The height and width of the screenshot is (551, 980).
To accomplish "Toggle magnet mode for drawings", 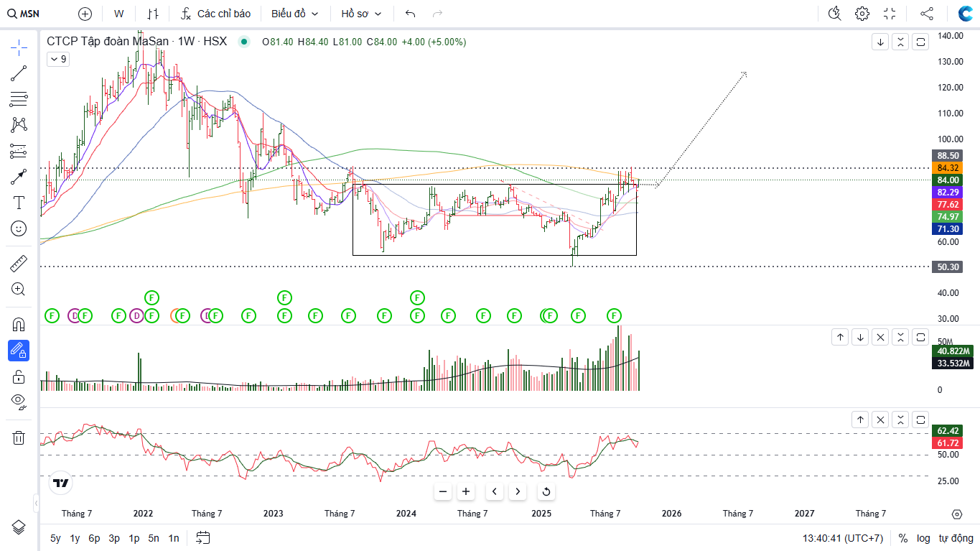I will [19, 325].
